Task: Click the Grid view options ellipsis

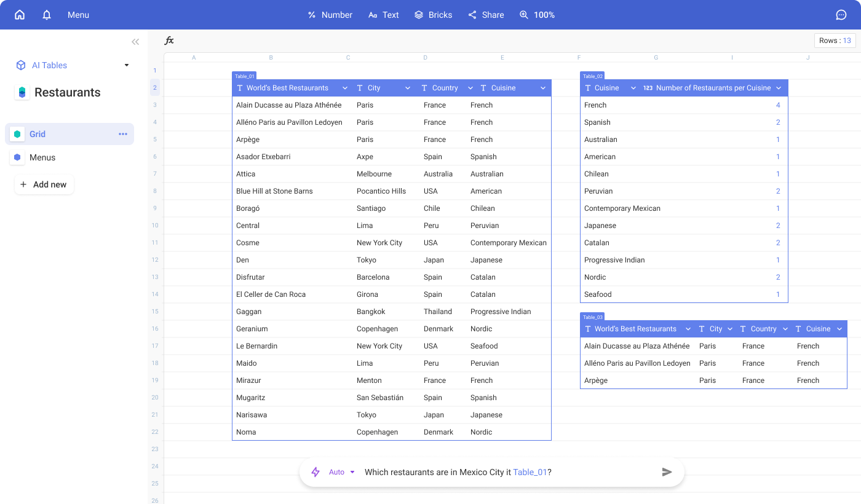Action: tap(122, 133)
